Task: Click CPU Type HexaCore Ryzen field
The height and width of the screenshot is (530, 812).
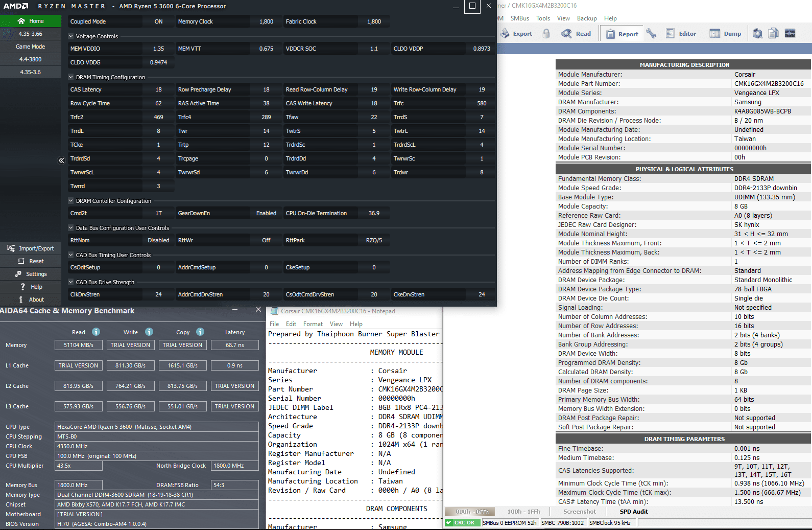Action: (157, 427)
